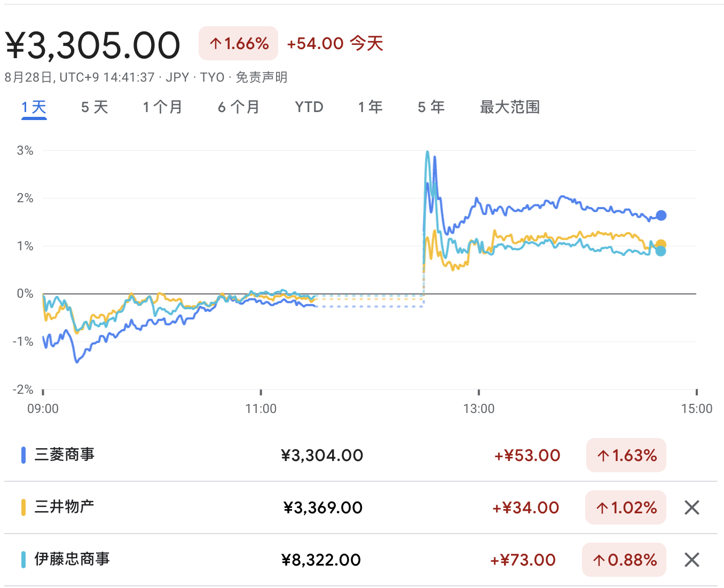Show the 最大范围 chart range
This screenshot has height=588, width=724.
coord(509,107)
